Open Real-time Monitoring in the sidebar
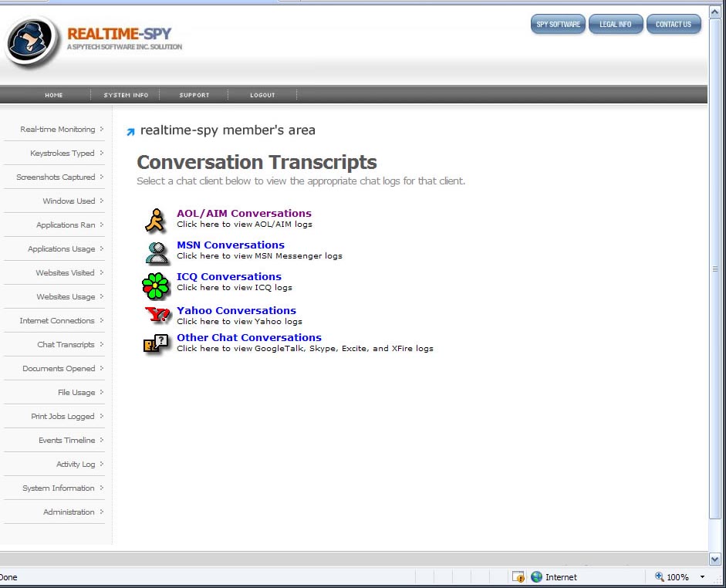Image resolution: width=726 pixels, height=588 pixels. 57,129
